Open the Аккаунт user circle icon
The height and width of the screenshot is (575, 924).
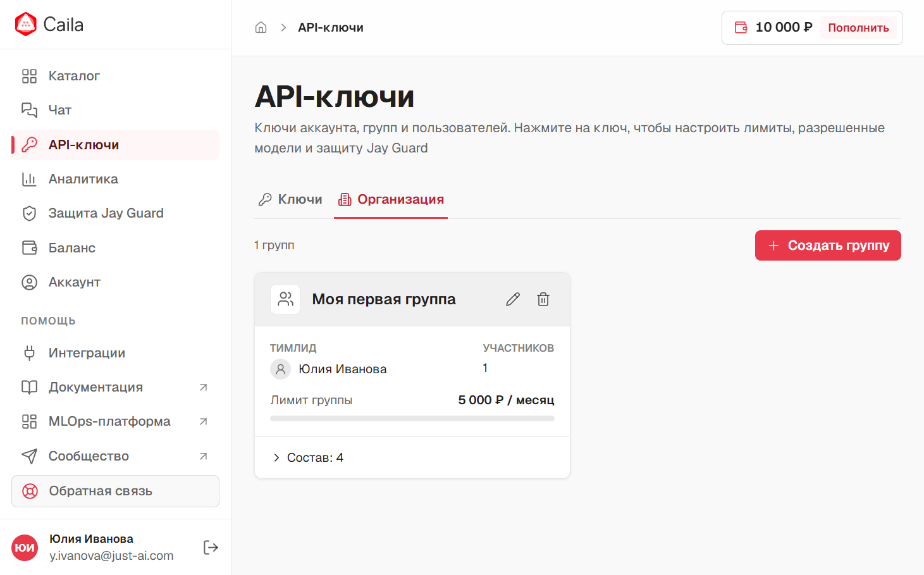click(29, 282)
